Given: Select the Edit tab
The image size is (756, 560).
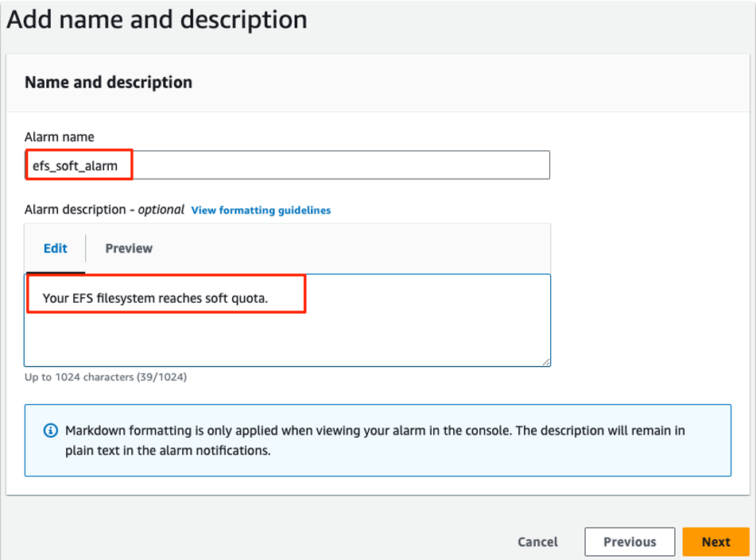Looking at the screenshot, I should 55,248.
